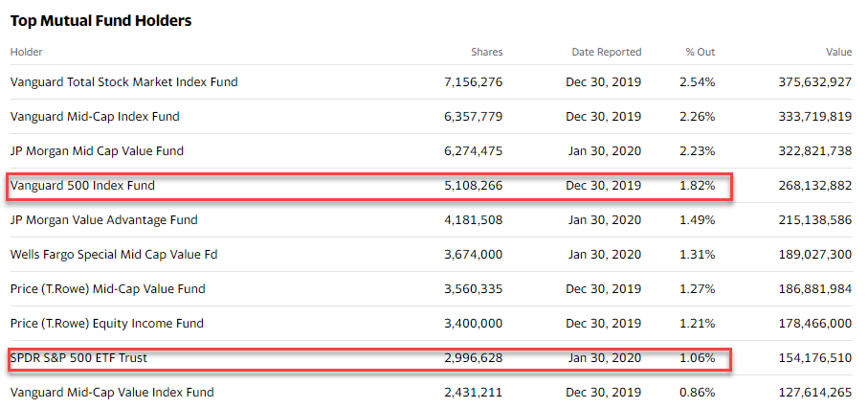Image resolution: width=868 pixels, height=408 pixels.
Task: Click the date in the Vanguard 500 Index Fund row
Action: (x=604, y=186)
